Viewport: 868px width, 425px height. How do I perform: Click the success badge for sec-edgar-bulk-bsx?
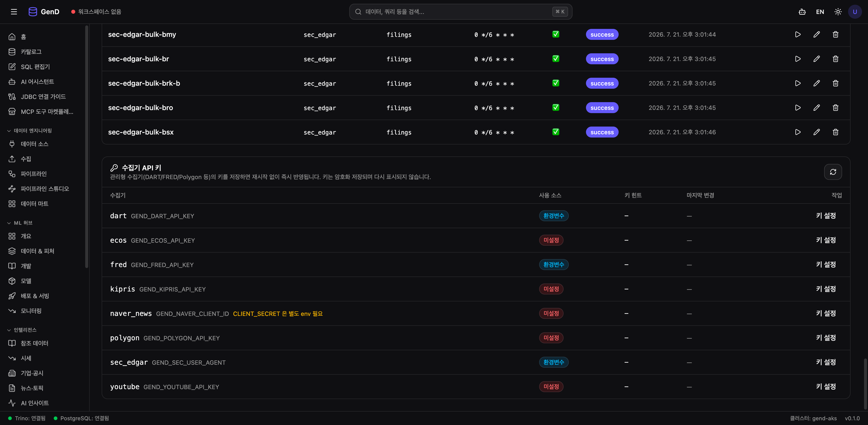(602, 132)
